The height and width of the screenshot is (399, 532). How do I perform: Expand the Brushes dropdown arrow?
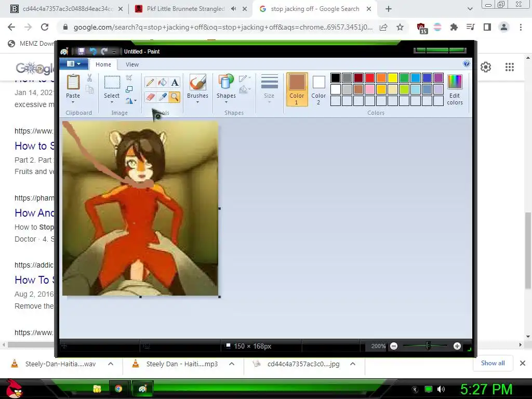pyautogui.click(x=197, y=102)
